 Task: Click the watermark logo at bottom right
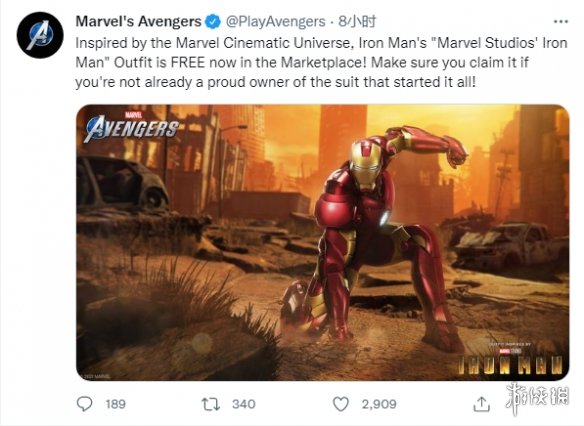click(537, 397)
